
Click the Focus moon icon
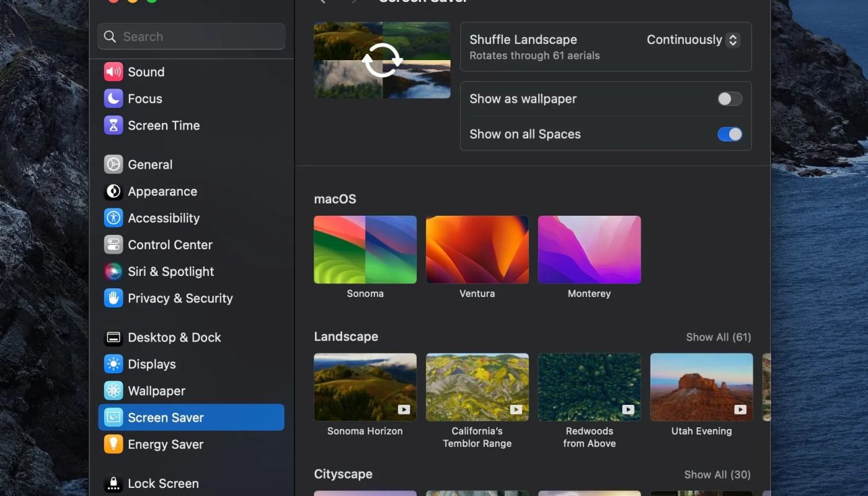point(113,99)
